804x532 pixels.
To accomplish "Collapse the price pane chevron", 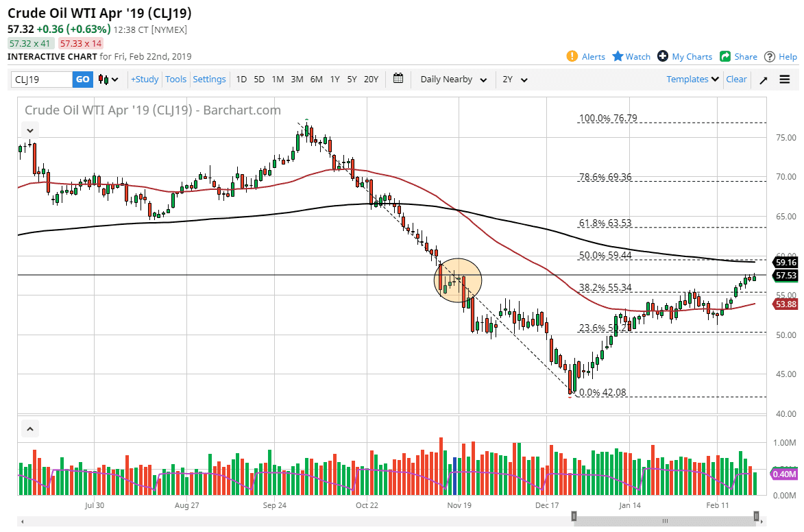I will click(x=30, y=130).
